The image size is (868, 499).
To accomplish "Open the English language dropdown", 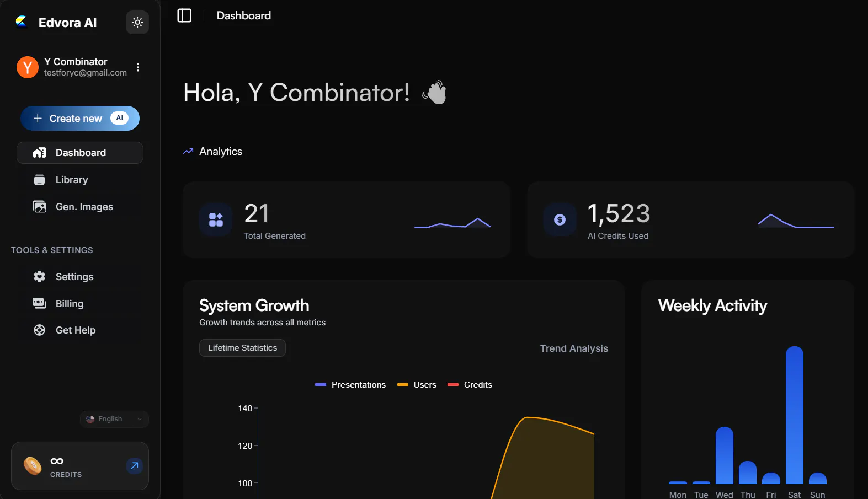I will click(x=114, y=419).
